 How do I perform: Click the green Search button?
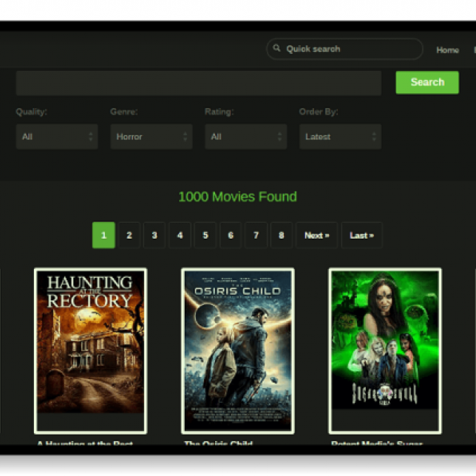(427, 82)
